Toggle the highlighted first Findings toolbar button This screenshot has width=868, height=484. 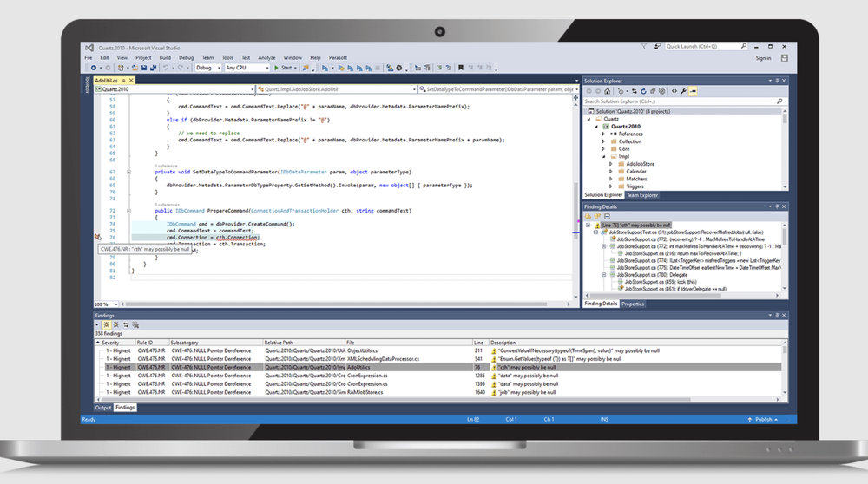(x=106, y=325)
